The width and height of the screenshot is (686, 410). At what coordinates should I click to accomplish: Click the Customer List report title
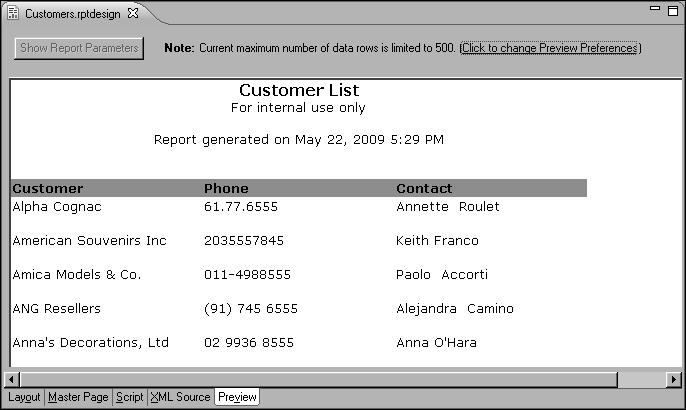[298, 91]
